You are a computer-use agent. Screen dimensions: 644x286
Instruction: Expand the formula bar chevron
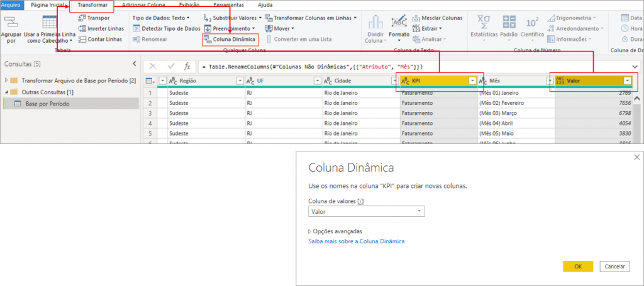click(x=636, y=66)
